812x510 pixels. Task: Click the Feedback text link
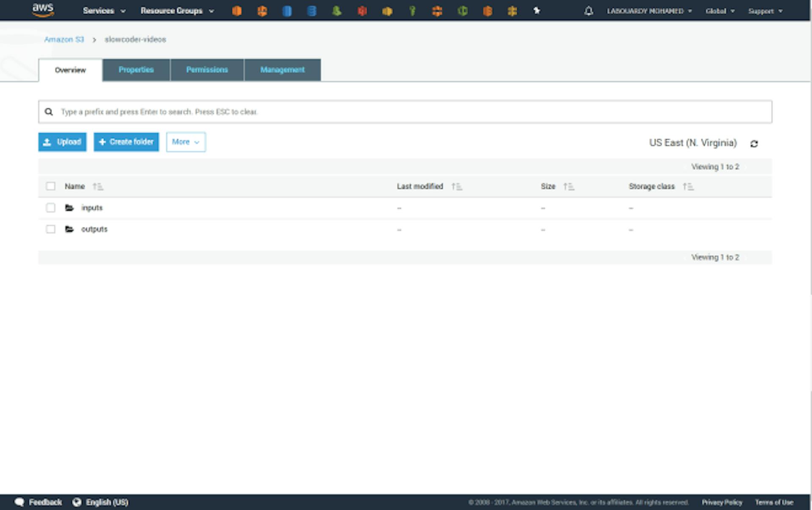(45, 502)
